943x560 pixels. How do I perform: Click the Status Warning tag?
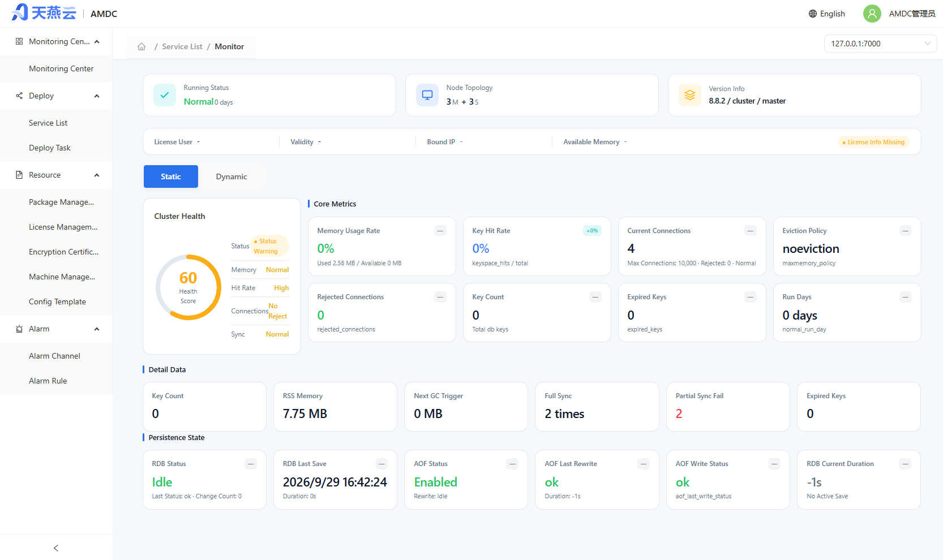(270, 246)
